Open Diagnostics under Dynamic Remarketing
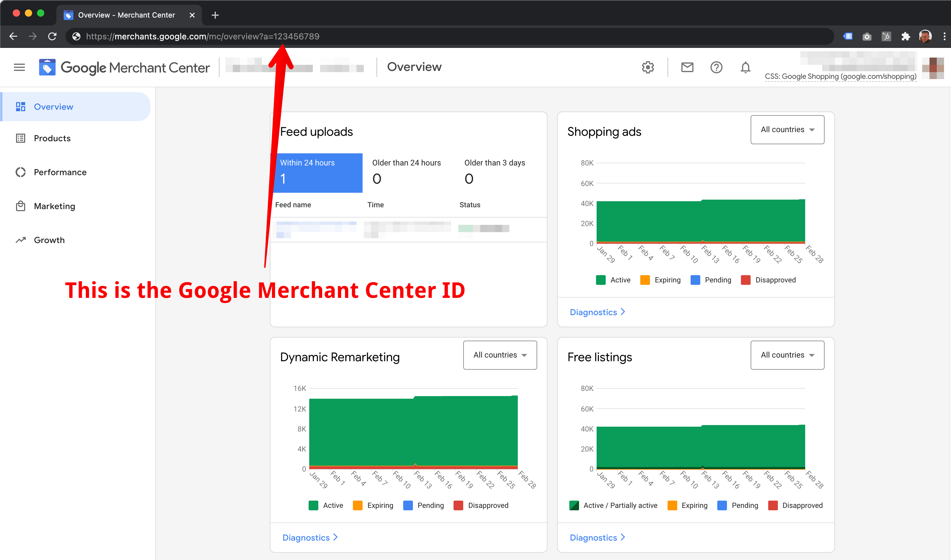Image resolution: width=951 pixels, height=560 pixels. [306, 537]
